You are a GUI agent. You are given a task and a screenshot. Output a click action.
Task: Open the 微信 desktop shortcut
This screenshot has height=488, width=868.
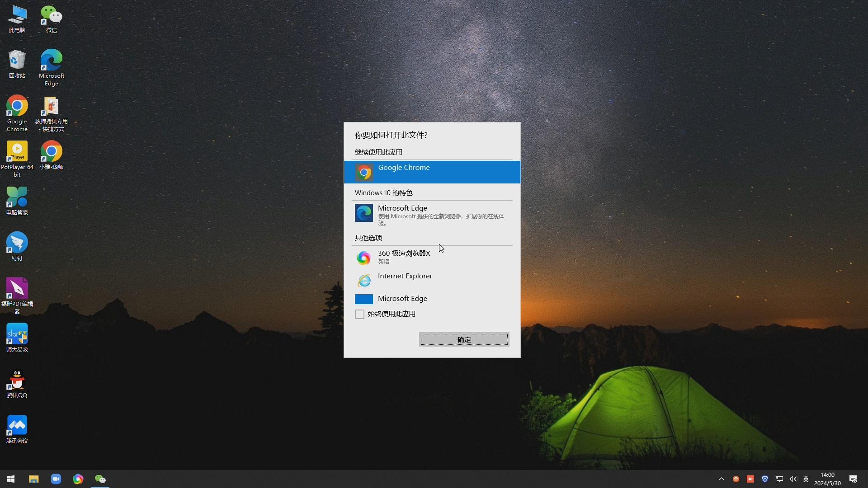(52, 19)
